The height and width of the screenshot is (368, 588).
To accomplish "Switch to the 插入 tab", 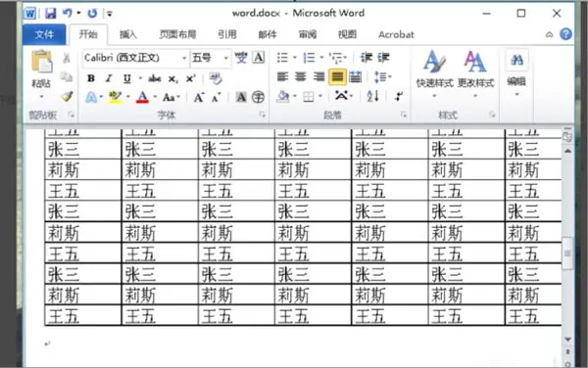I will click(x=127, y=34).
